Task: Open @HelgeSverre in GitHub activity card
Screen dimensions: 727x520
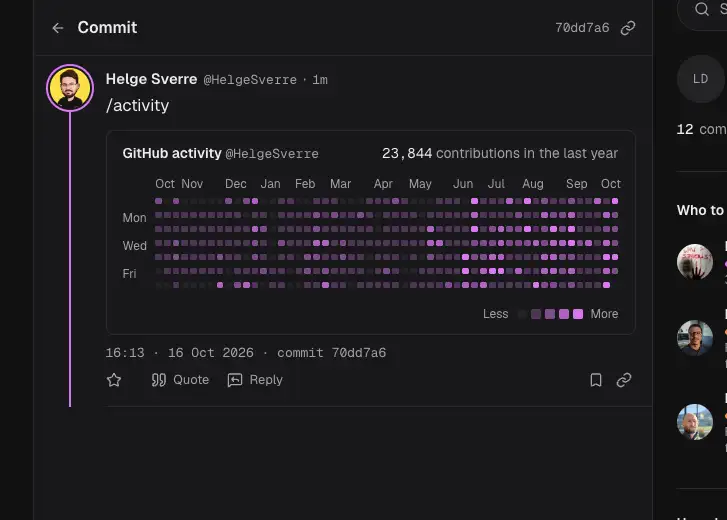Action: click(272, 154)
